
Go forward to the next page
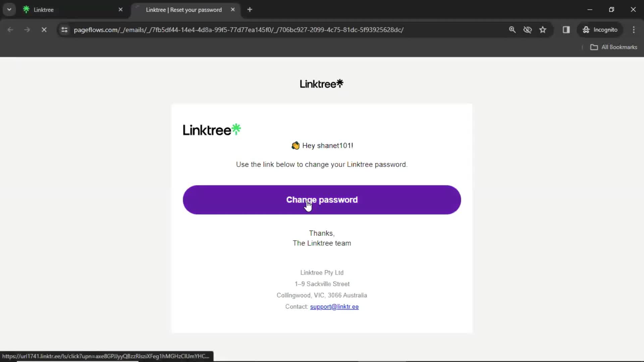coord(27,30)
